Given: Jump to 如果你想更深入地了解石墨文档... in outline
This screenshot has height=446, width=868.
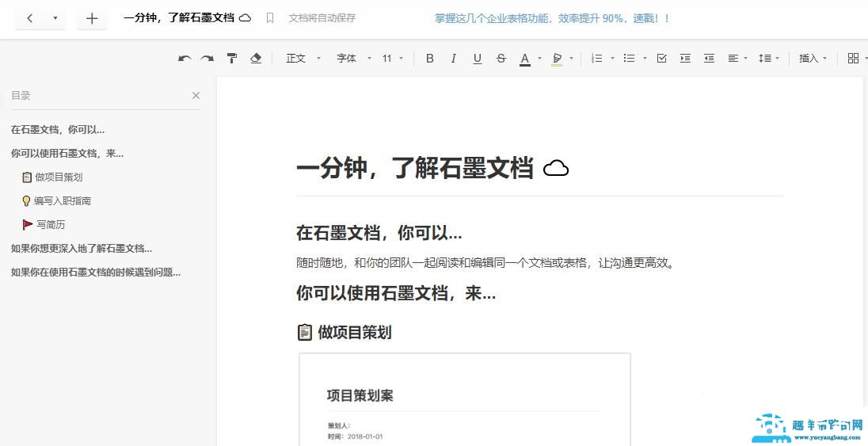Looking at the screenshot, I should pyautogui.click(x=82, y=249).
